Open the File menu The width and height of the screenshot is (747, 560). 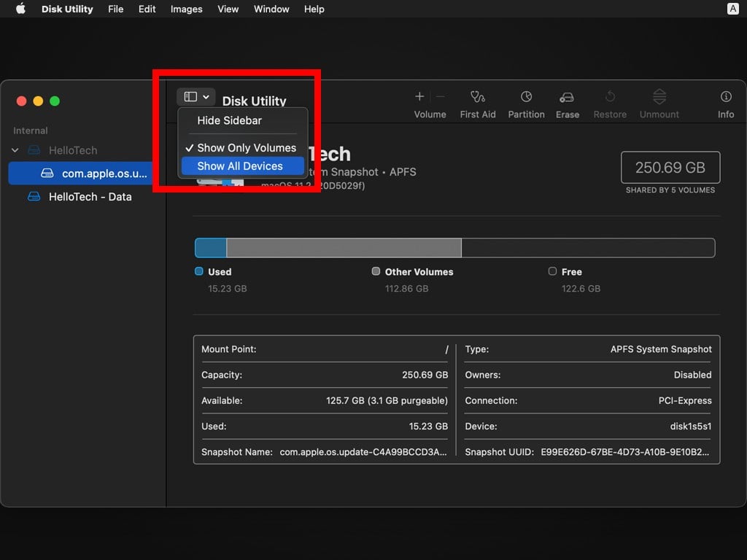[115, 9]
